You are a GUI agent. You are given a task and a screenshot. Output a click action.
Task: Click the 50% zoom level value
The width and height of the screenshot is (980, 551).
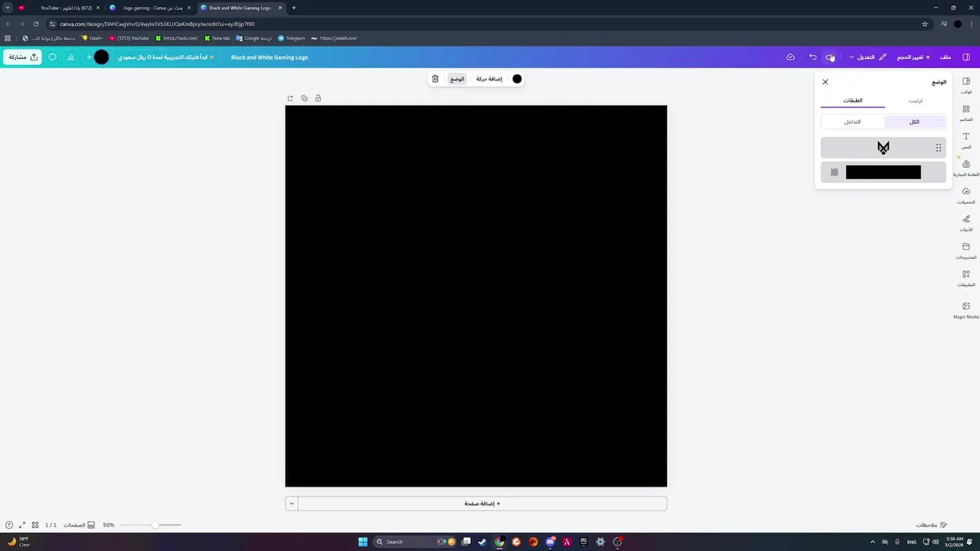pos(109,525)
